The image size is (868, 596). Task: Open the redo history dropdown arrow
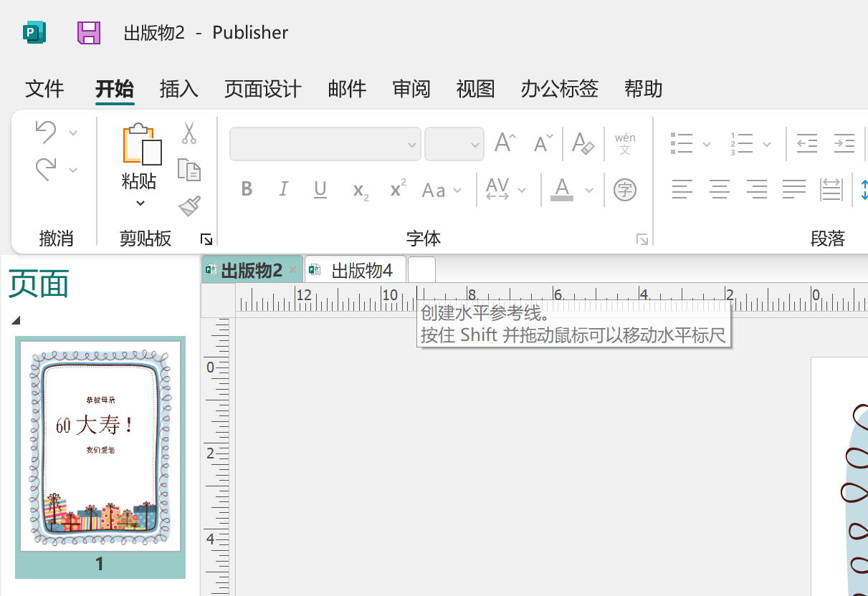point(73,170)
